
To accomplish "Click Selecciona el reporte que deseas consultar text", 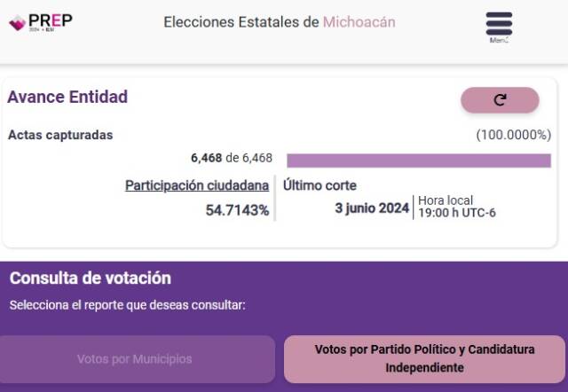I will click(x=128, y=305).
